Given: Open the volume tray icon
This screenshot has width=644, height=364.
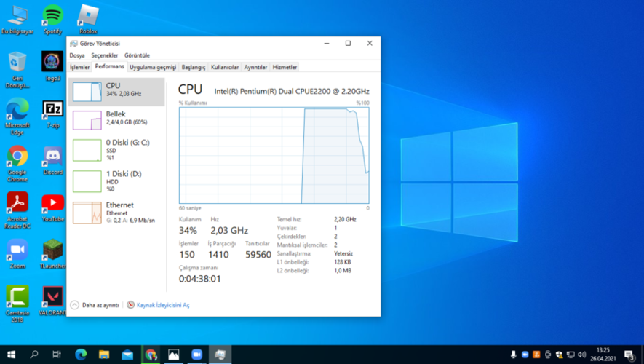Looking at the screenshot, I should pos(582,355).
